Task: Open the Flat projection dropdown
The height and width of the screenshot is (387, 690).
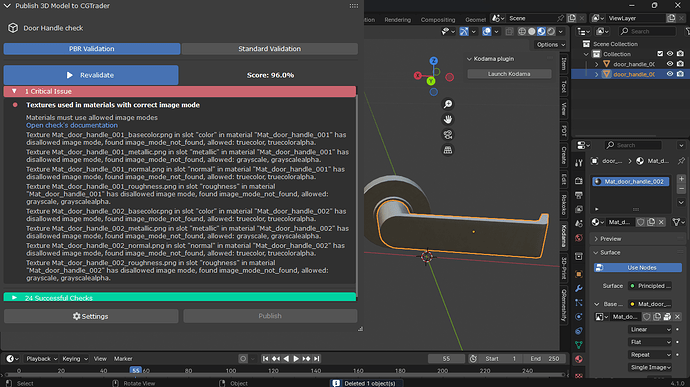Action: [x=650, y=342]
